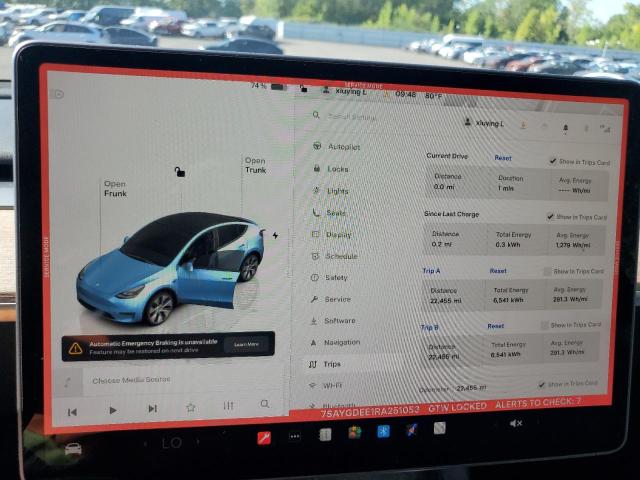Open the Schedule settings menu
Viewport: 640px width, 480px height.
pos(335,256)
